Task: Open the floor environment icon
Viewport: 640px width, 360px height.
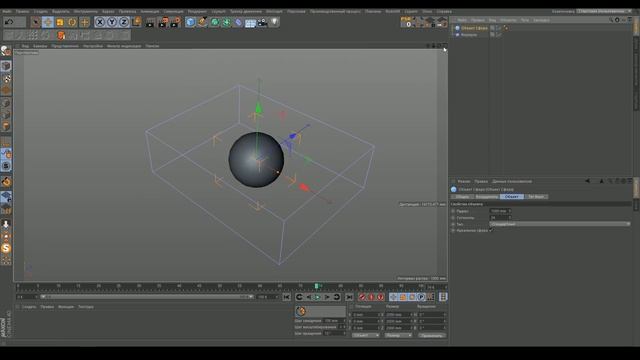Action: tap(250, 22)
